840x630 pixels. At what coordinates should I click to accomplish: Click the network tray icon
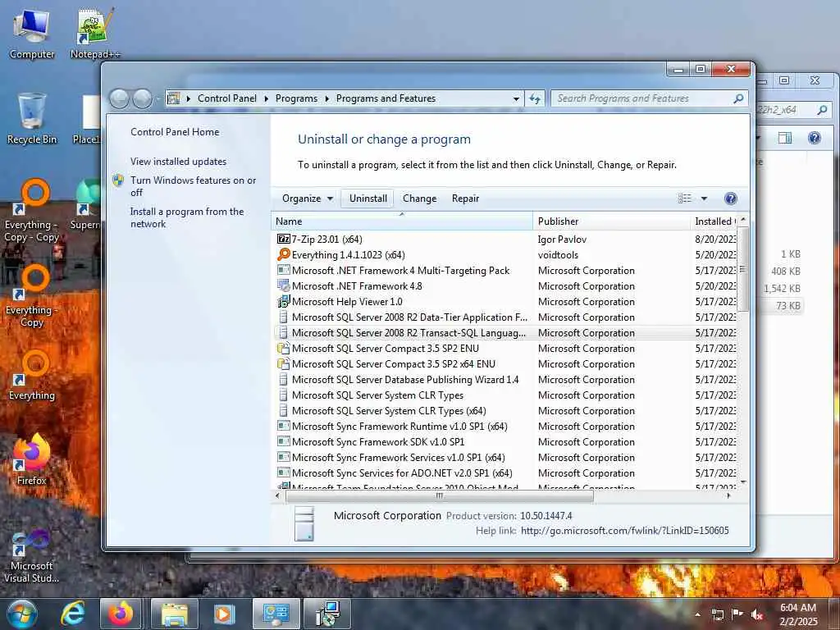(x=717, y=614)
